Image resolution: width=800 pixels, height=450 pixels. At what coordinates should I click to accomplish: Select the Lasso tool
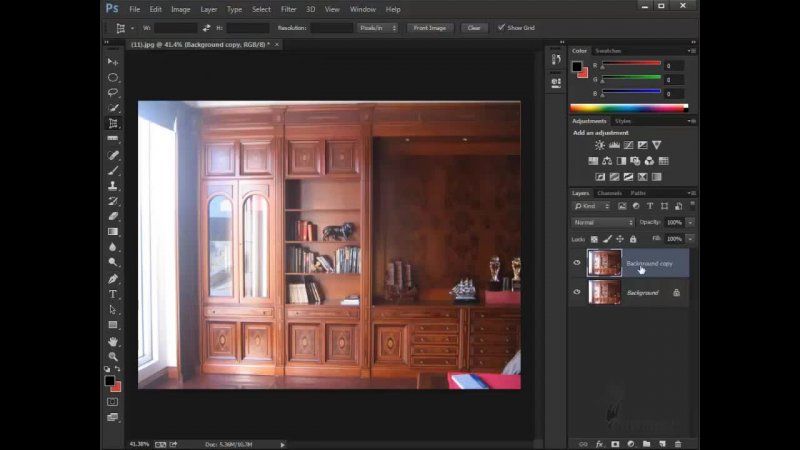coord(113,92)
